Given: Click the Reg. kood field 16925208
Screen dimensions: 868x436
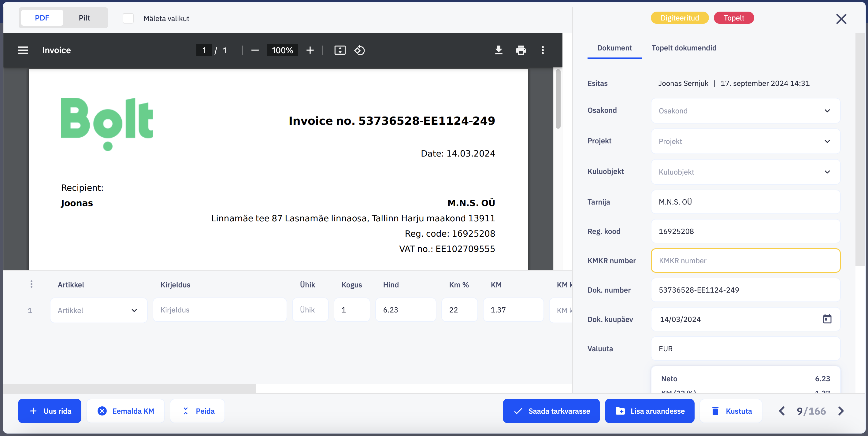Looking at the screenshot, I should click(x=745, y=231).
